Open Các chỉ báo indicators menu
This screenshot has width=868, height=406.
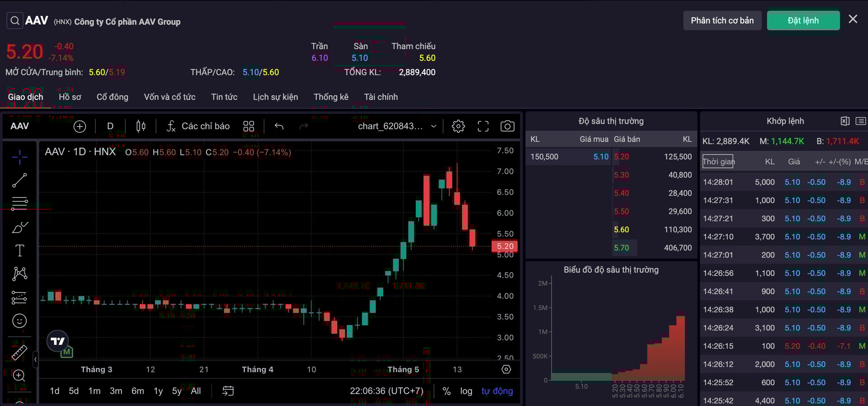[x=198, y=127]
